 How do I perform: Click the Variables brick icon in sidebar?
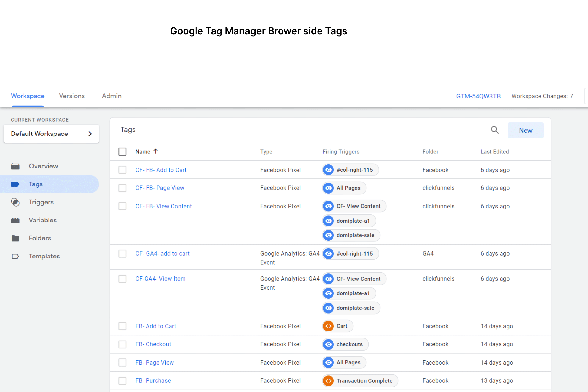coord(15,220)
